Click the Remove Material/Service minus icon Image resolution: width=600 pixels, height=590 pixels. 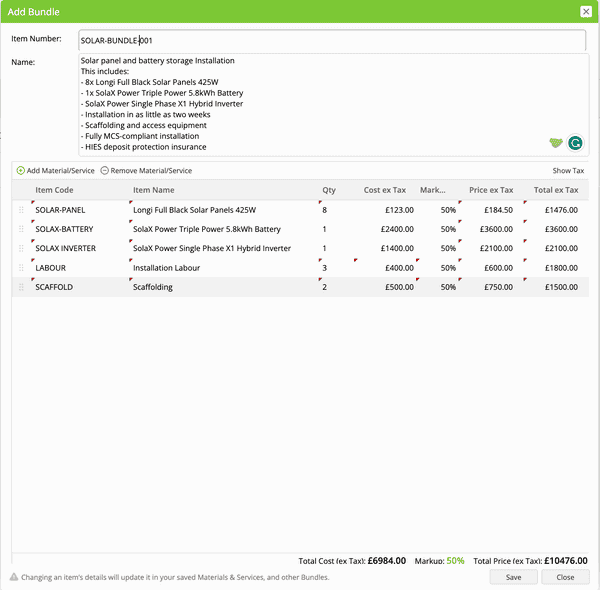click(105, 171)
